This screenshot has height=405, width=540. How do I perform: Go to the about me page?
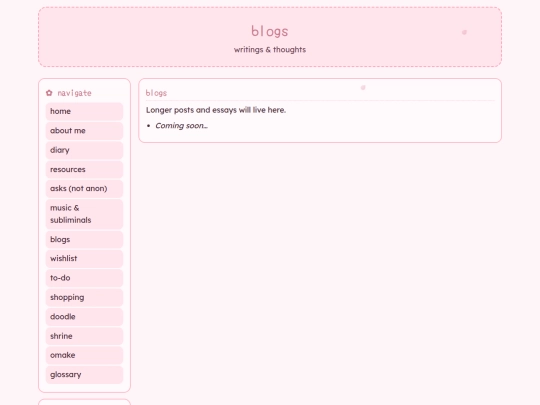84,131
